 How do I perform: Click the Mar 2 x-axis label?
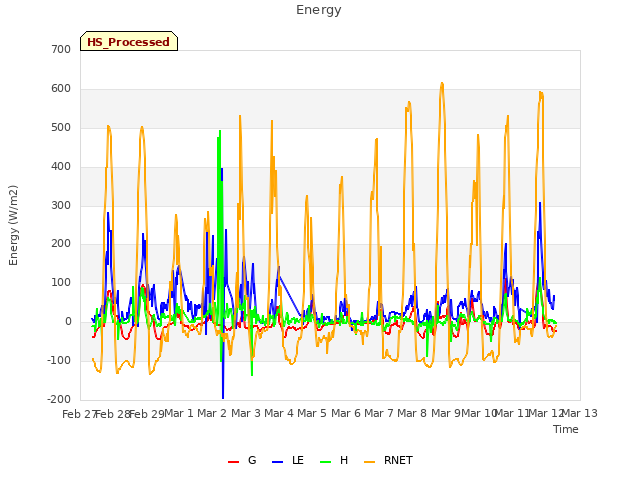click(212, 413)
